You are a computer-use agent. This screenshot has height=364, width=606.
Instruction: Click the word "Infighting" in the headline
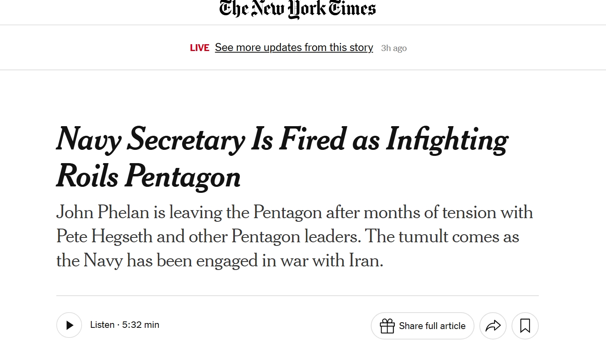point(447,140)
